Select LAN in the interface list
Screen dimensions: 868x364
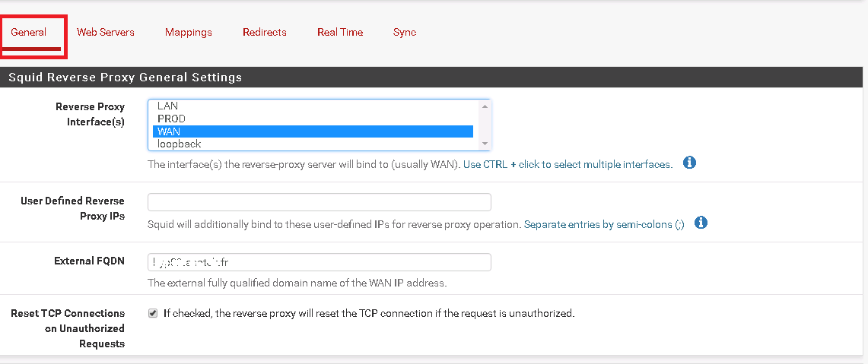[313, 106]
